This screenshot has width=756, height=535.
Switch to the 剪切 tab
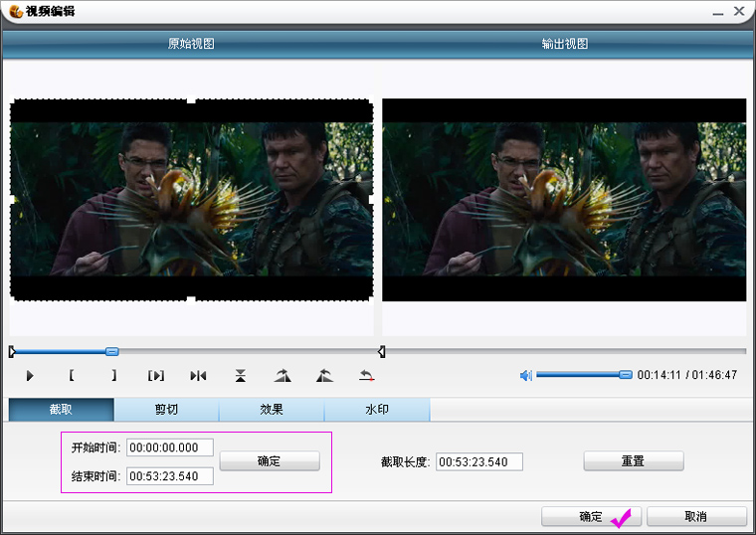(x=166, y=410)
